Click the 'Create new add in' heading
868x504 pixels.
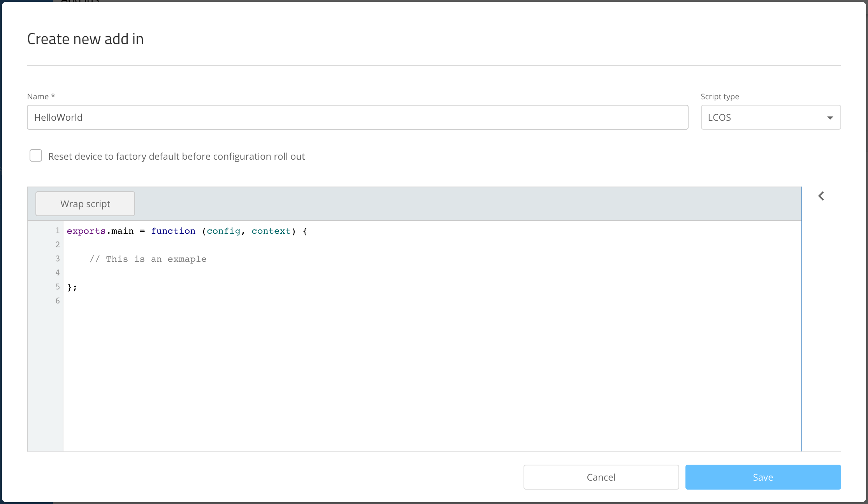85,39
